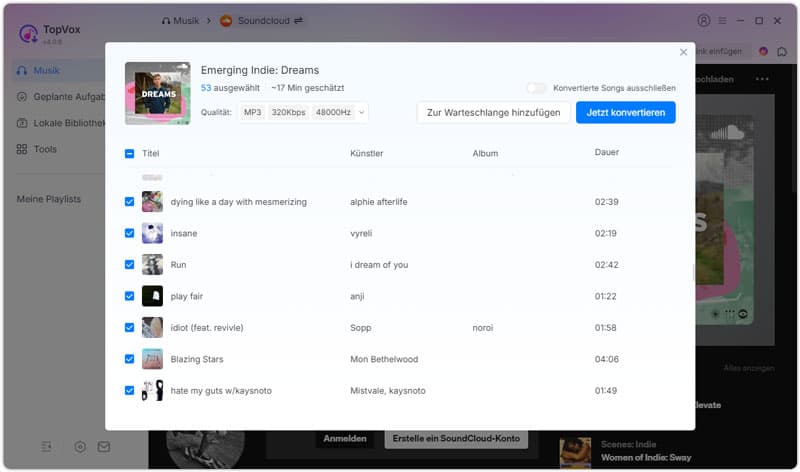The image size is (800, 472).
Task: Click the Soundcloud switch-source arrows icon
Action: [298, 20]
